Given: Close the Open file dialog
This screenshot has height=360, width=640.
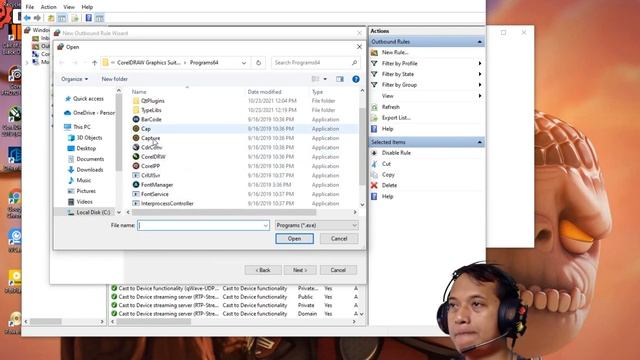Looking at the screenshot, I should pos(359,47).
